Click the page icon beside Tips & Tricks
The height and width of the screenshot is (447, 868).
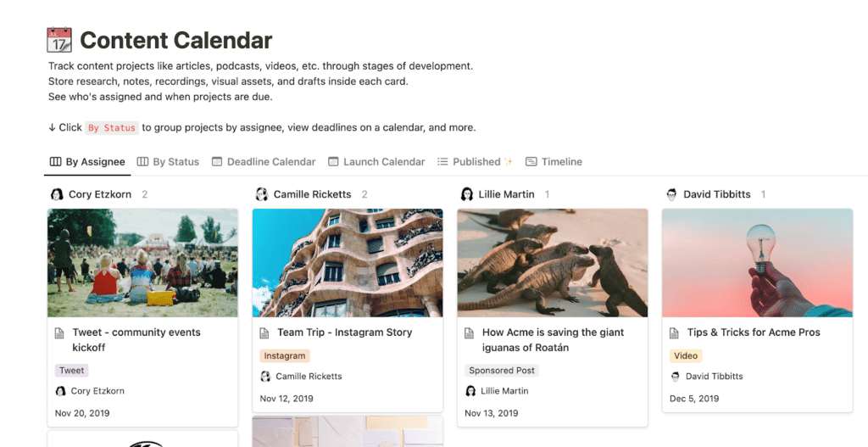pos(675,332)
